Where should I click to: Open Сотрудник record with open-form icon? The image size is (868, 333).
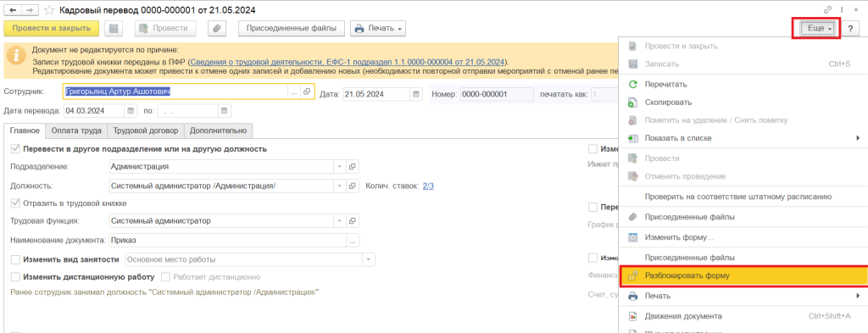(307, 92)
